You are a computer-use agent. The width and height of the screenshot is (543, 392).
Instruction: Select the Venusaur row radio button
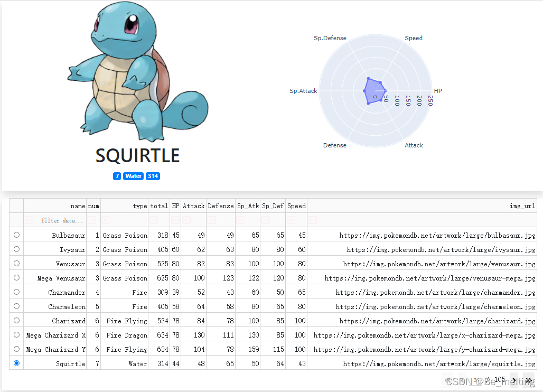coord(16,263)
